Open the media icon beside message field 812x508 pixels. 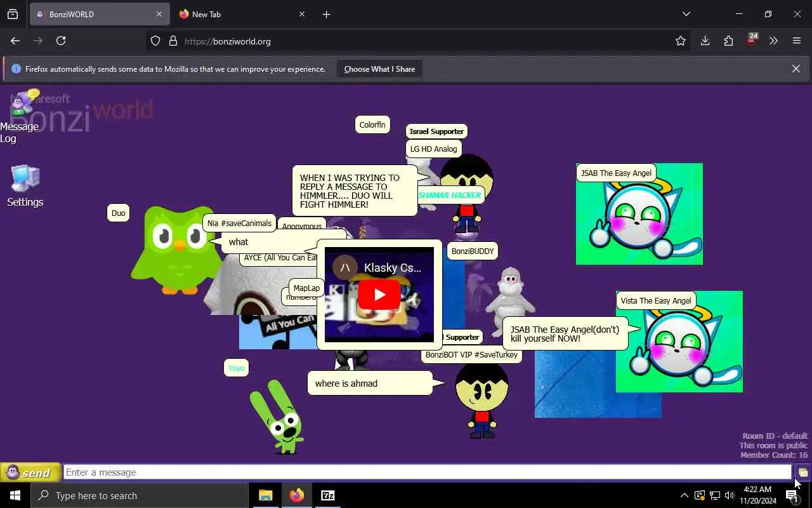coord(802,472)
